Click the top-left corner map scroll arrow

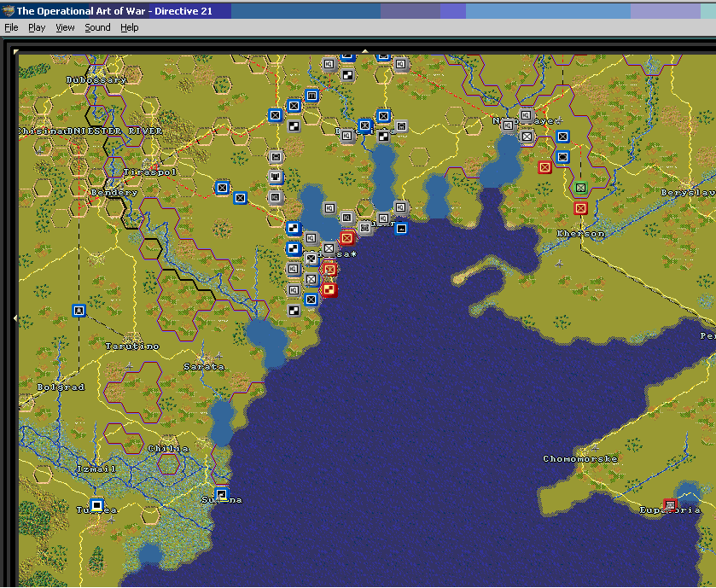pyautogui.click(x=16, y=52)
